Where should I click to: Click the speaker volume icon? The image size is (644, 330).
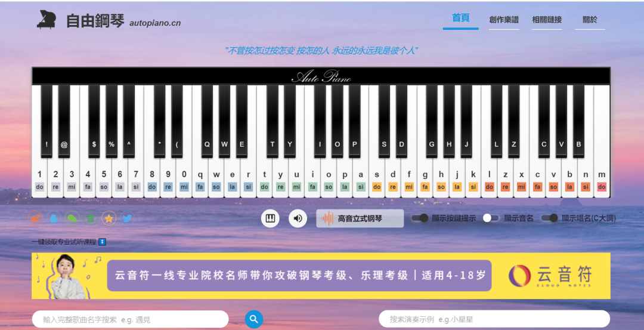click(298, 218)
